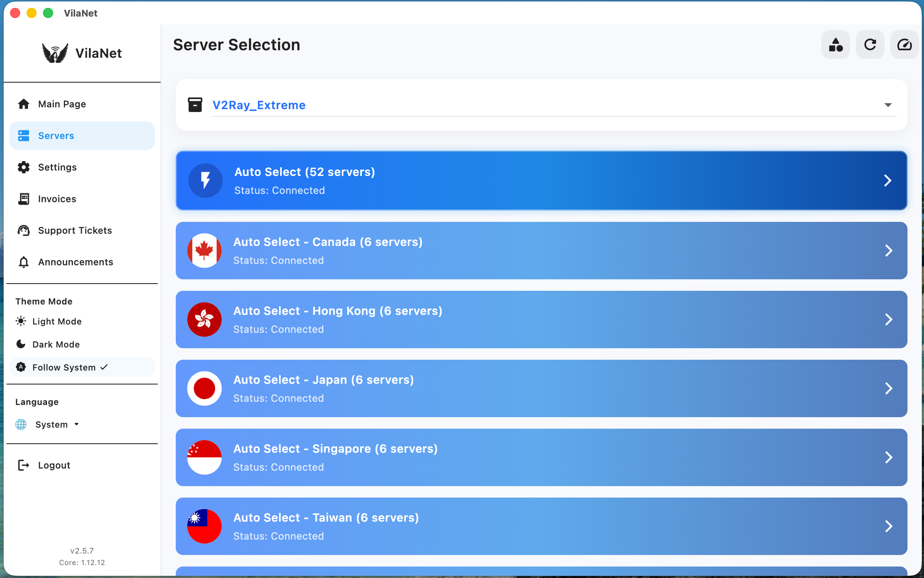Click the bell icon for Announcements
924x578 pixels.
[x=24, y=262]
